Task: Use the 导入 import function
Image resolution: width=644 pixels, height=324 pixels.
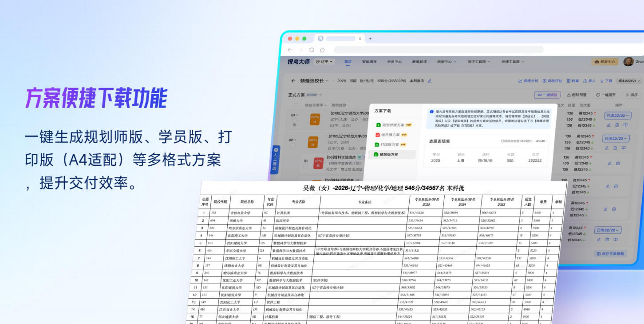Action: (x=590, y=80)
